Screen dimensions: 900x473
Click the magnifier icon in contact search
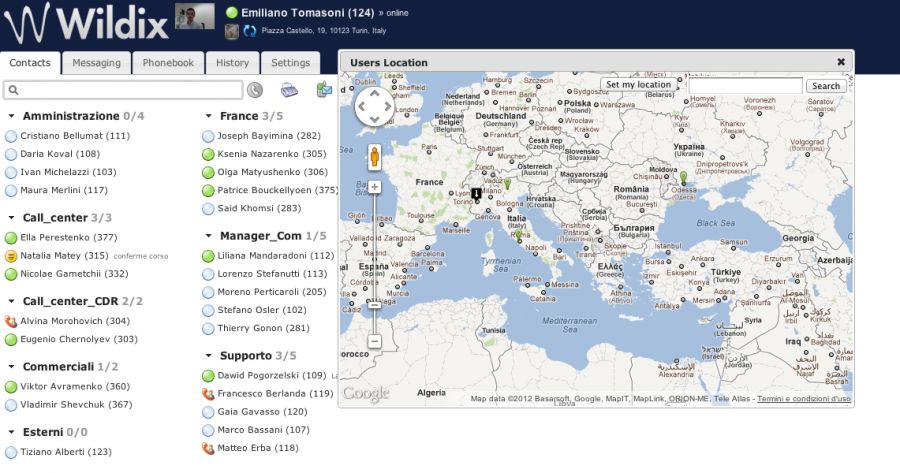click(x=14, y=90)
